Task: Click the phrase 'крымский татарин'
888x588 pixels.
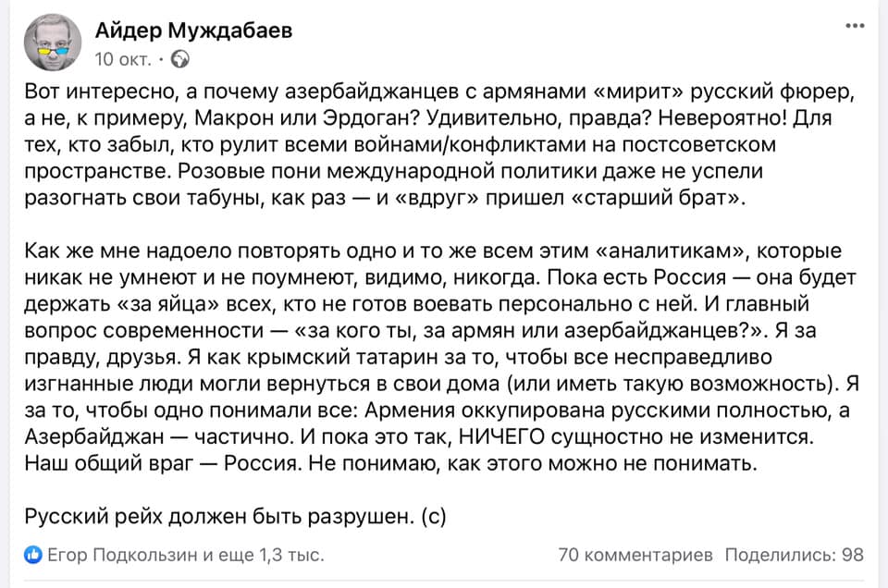Action: 323,357
